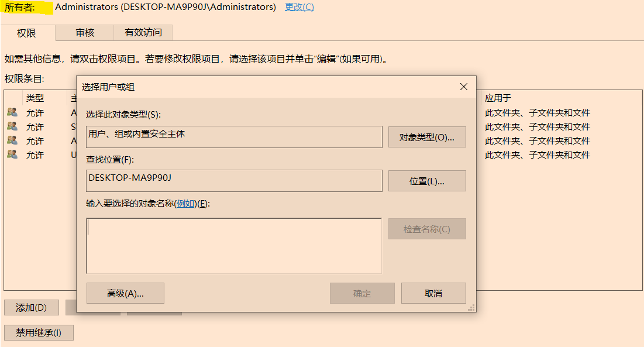Switch to the 权限 tab

(x=27, y=33)
